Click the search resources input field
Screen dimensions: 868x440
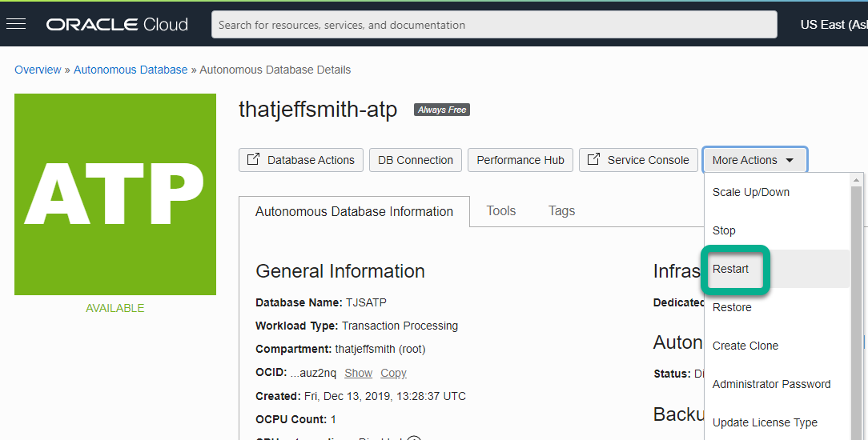point(494,25)
